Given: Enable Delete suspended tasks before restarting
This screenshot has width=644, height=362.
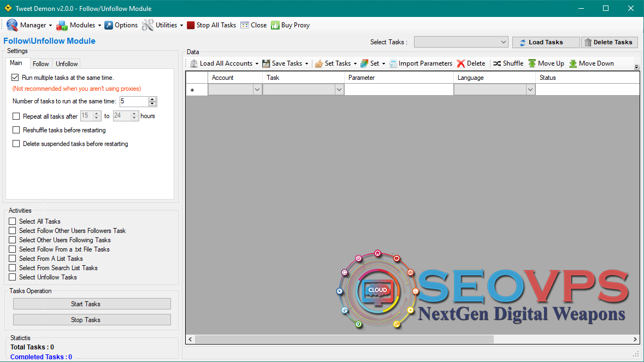Looking at the screenshot, I should 16,144.
